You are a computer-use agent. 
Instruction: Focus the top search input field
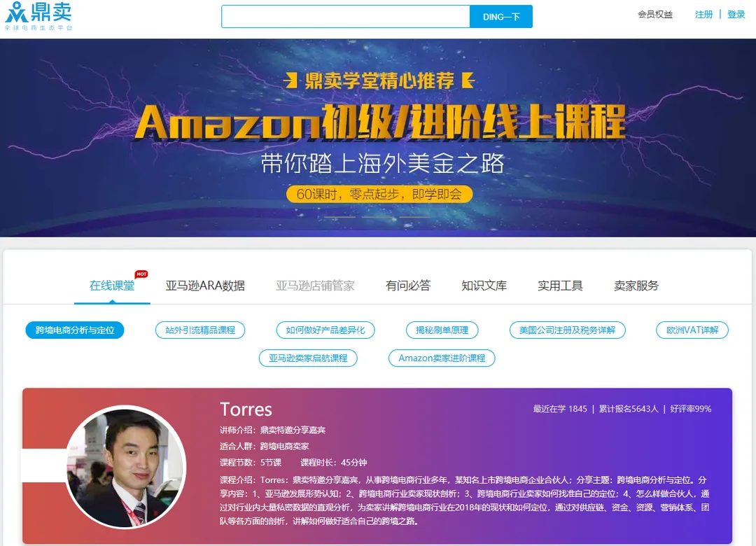[x=345, y=16]
